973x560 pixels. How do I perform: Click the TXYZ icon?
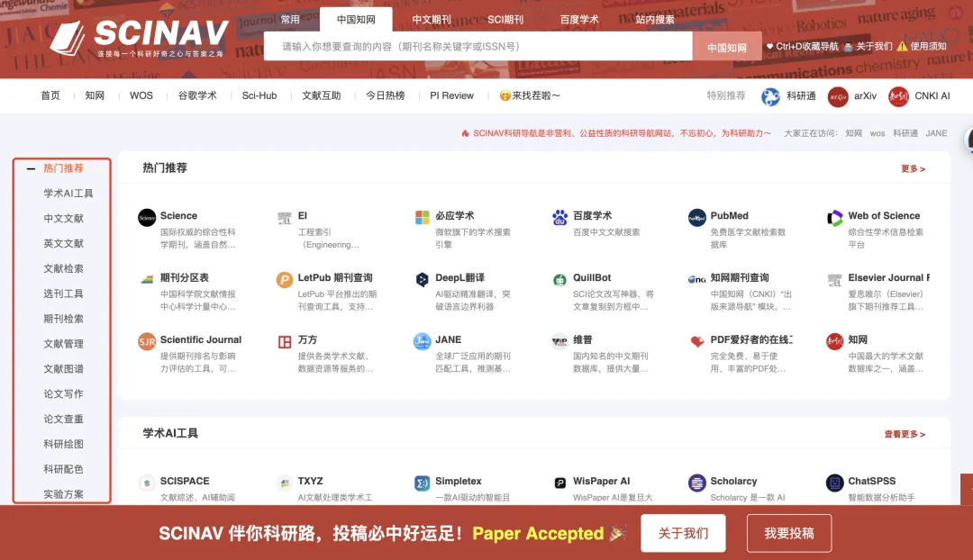(x=284, y=483)
